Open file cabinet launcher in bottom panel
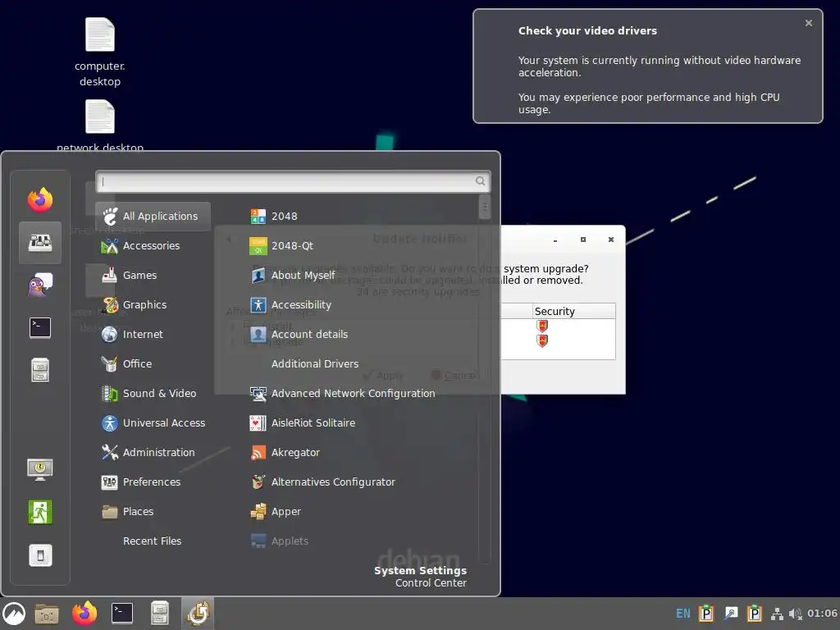The image size is (840, 630). [160, 614]
